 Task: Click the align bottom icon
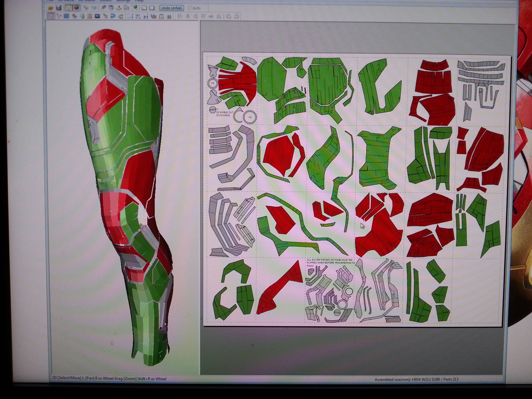click(219, 16)
